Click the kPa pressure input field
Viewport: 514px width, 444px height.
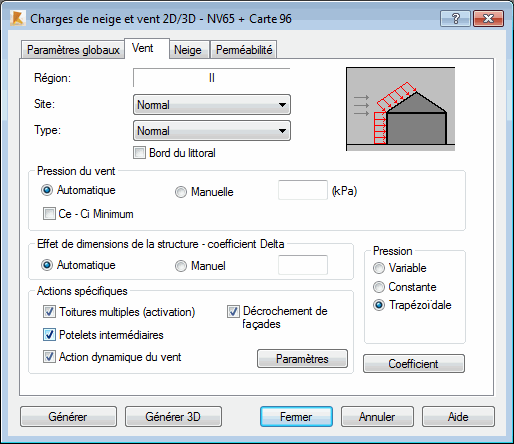303,190
